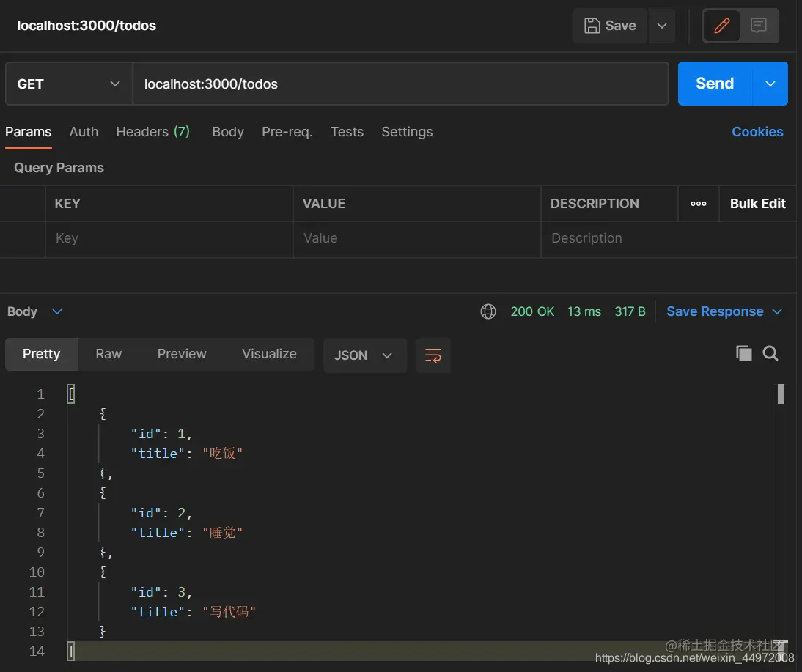Click the "吃饭" title value
This screenshot has width=802, height=672.
(223, 454)
